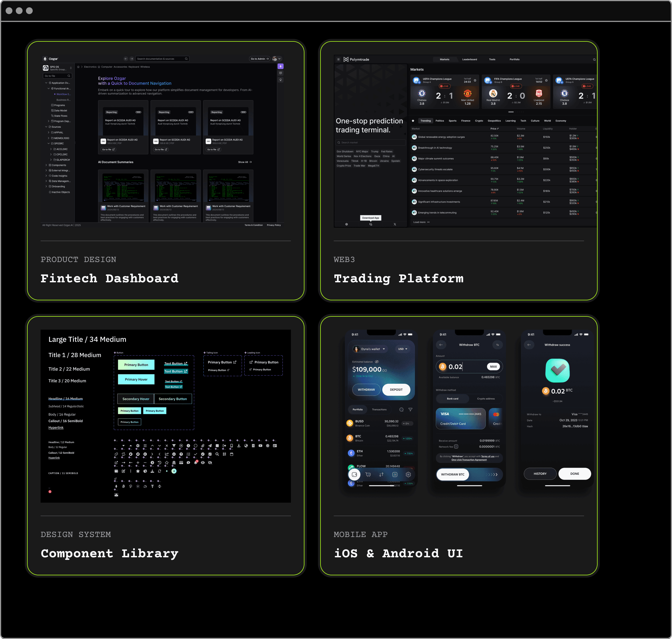Click the Polymtrade top-right search icon

pos(594,60)
